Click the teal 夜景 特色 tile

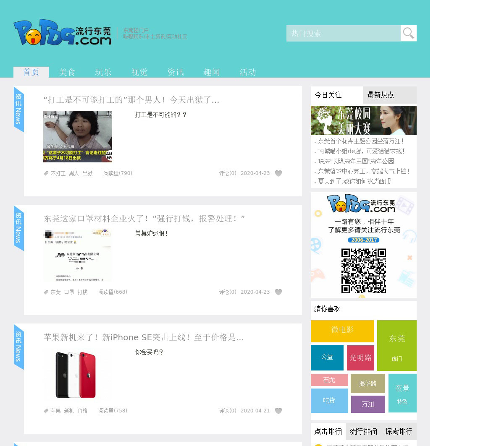[x=402, y=393]
